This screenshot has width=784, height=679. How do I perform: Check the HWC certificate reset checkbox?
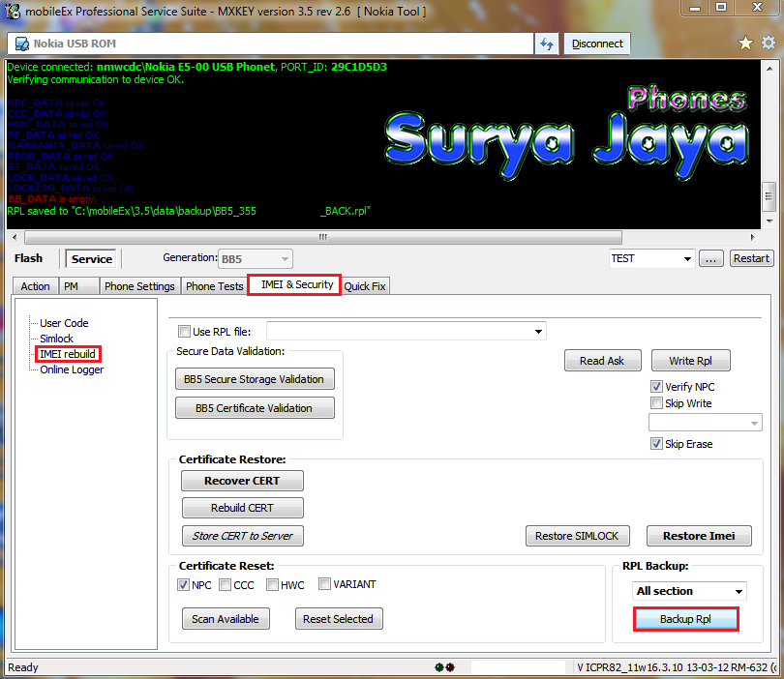tap(272, 584)
